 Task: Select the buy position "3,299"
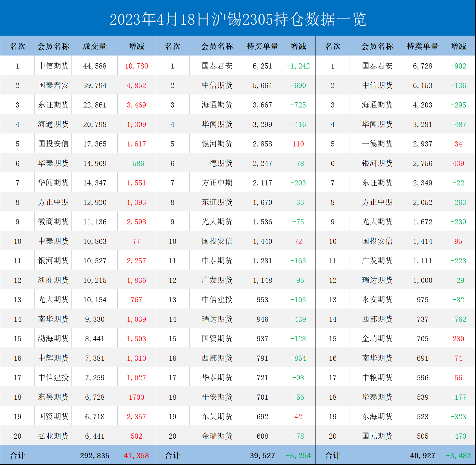[263, 124]
